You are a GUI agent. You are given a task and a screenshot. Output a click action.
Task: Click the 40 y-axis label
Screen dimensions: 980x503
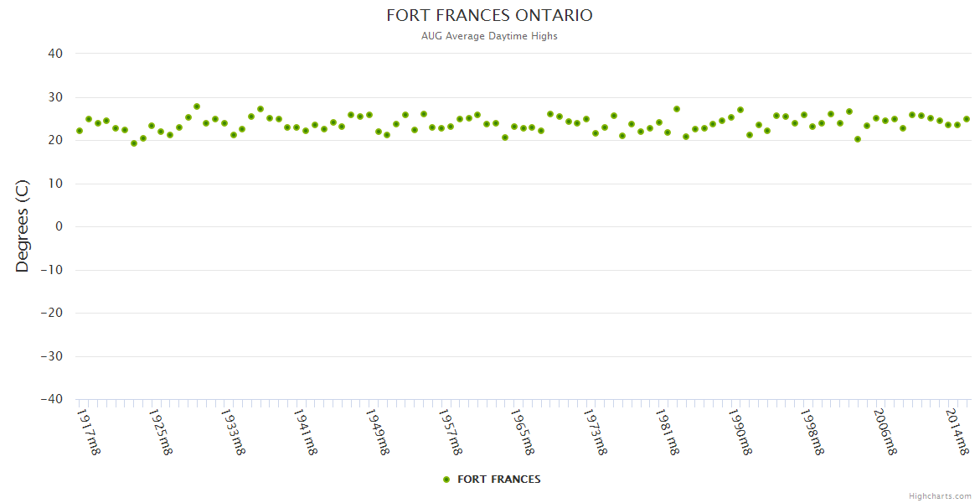55,54
